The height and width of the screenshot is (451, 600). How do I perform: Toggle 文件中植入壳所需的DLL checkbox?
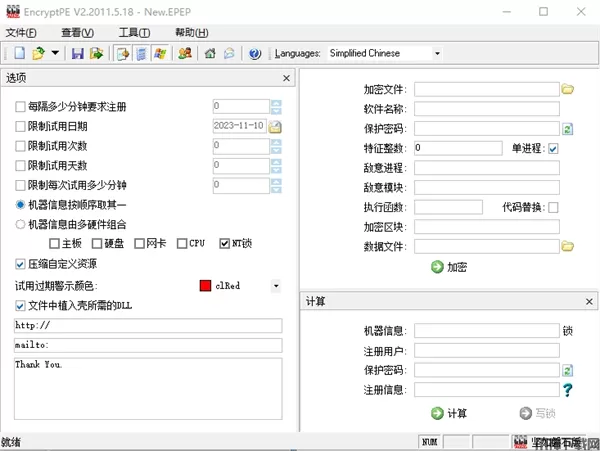(20, 306)
